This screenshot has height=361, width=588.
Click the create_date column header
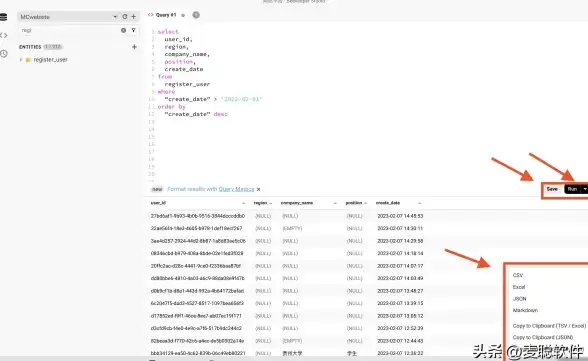coord(388,203)
